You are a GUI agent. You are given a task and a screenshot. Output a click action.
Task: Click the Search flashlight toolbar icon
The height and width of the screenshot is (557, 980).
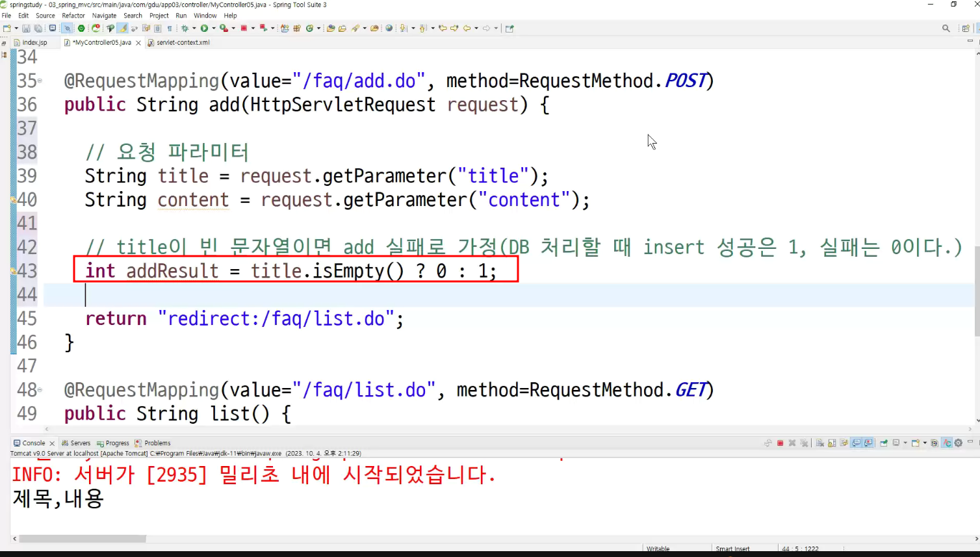[355, 28]
